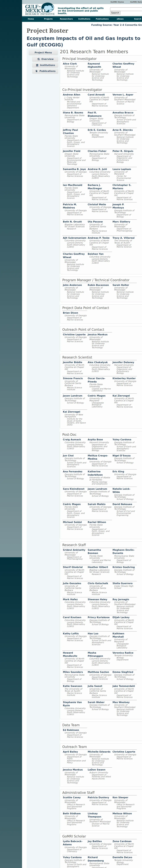Select Erik E. Cordes name link

[x=97, y=130]
